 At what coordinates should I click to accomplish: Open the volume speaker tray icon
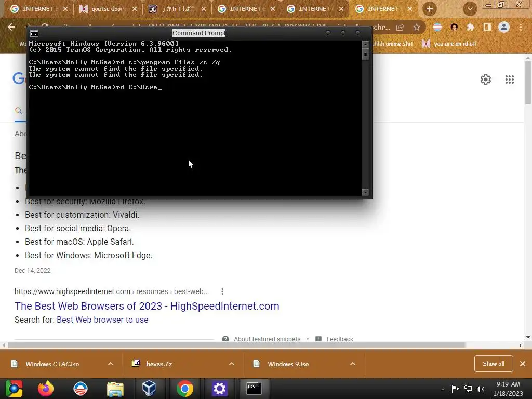[481, 389]
